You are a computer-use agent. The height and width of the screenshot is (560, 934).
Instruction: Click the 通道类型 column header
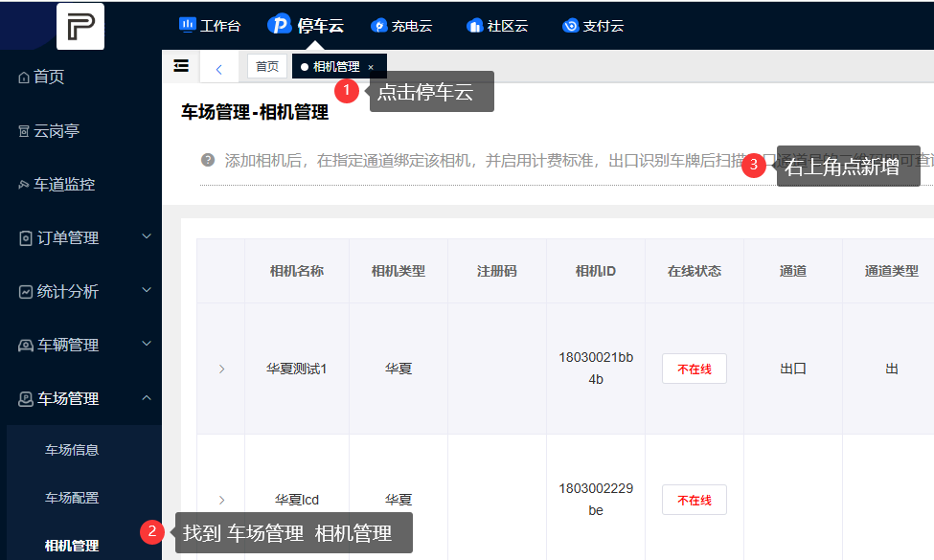coord(892,271)
